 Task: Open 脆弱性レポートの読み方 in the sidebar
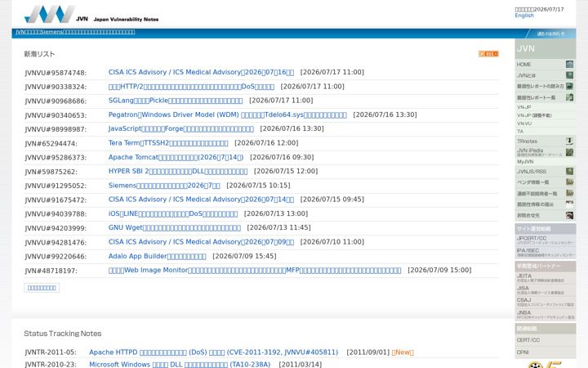click(x=545, y=87)
